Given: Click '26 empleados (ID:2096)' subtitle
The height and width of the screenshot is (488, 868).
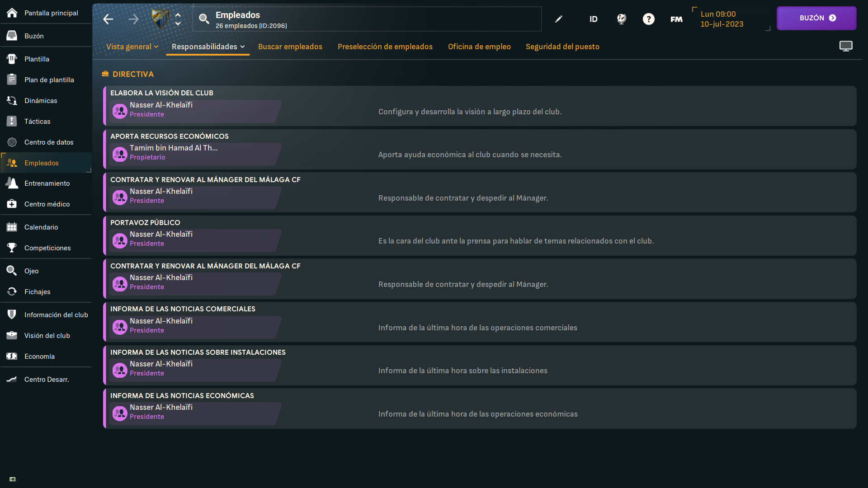Looking at the screenshot, I should coord(251,26).
